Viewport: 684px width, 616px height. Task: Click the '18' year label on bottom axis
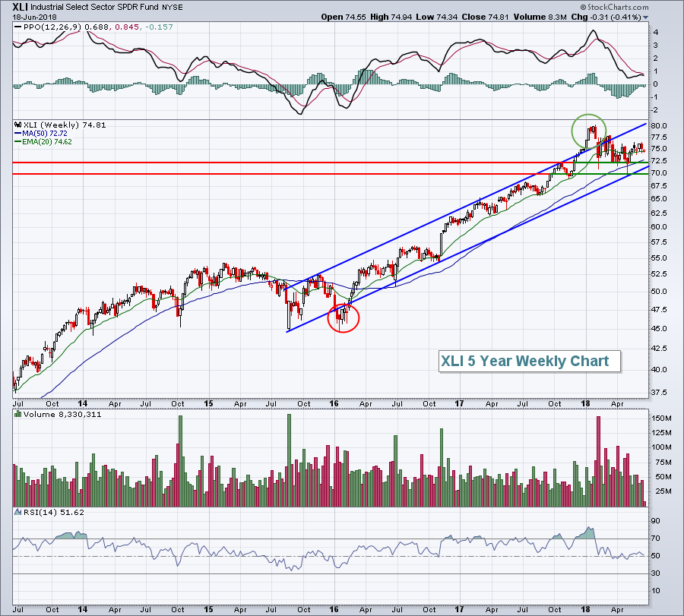(x=585, y=609)
